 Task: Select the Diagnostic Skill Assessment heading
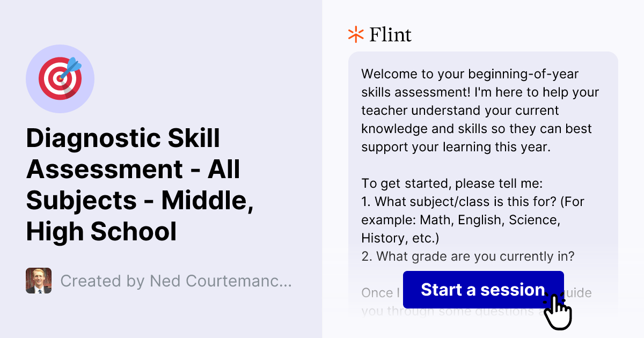coord(141,185)
